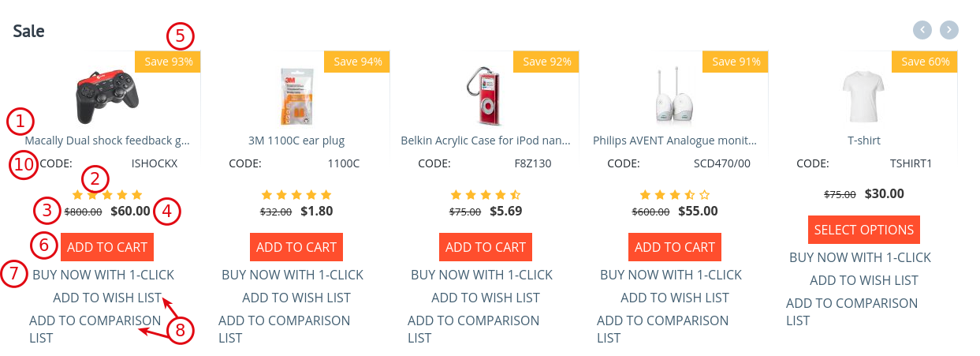
Task: Add the T-shirt to comparison list
Action: pyautogui.click(x=852, y=312)
